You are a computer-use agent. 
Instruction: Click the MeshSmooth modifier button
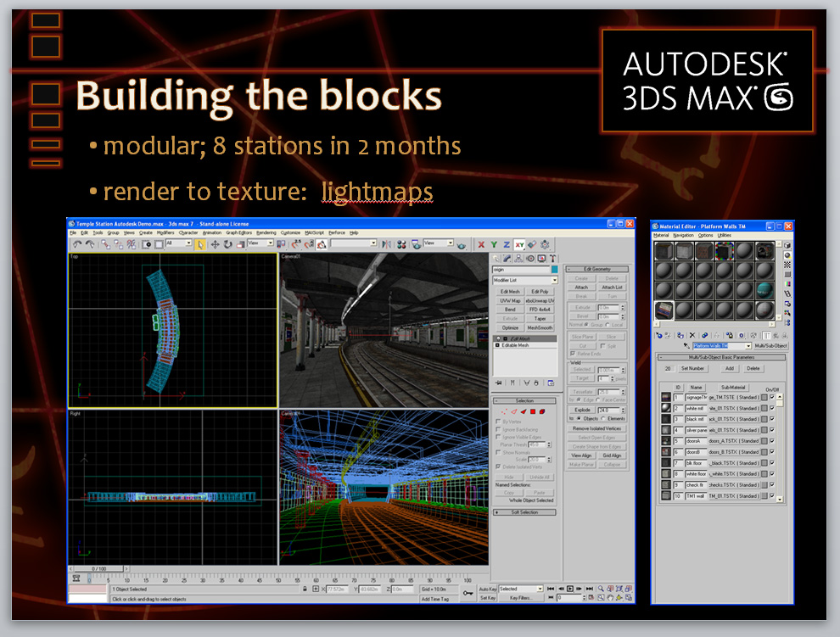[540, 327]
